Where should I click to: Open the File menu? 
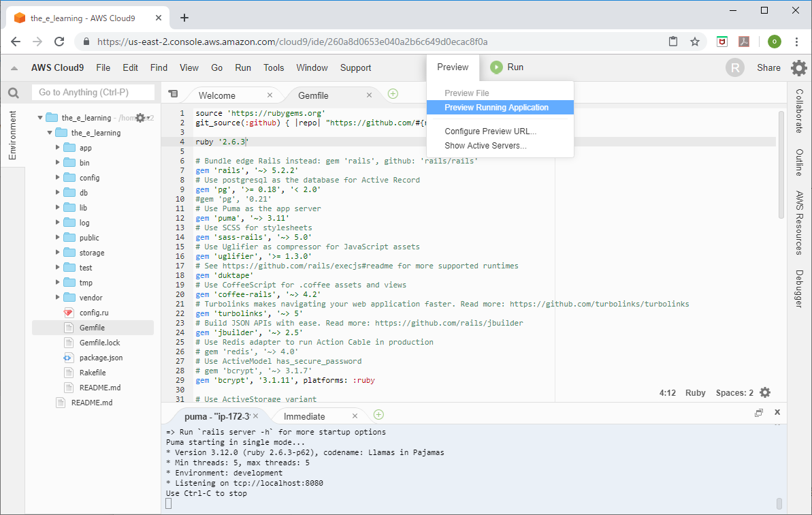pos(103,68)
